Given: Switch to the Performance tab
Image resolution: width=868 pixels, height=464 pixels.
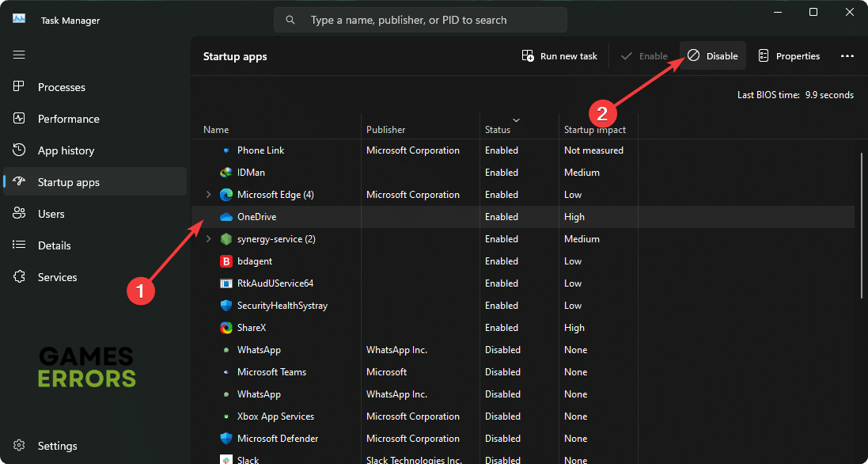Looking at the screenshot, I should pyautogui.click(x=68, y=119).
